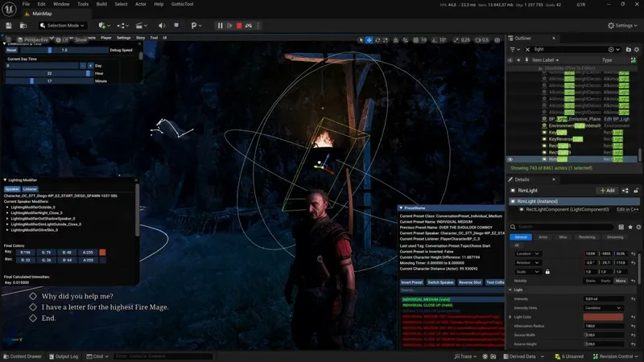Click the lock icon next to Scale

[547, 272]
